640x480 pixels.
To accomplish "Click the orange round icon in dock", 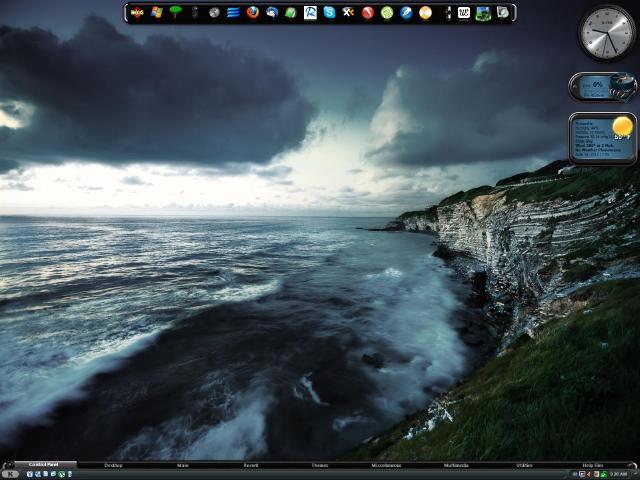I will (x=425, y=13).
